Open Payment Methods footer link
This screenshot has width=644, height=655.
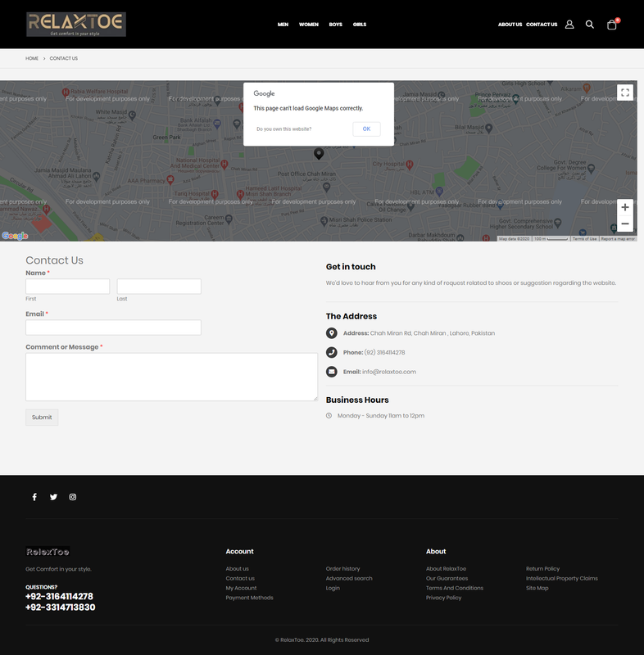click(250, 598)
